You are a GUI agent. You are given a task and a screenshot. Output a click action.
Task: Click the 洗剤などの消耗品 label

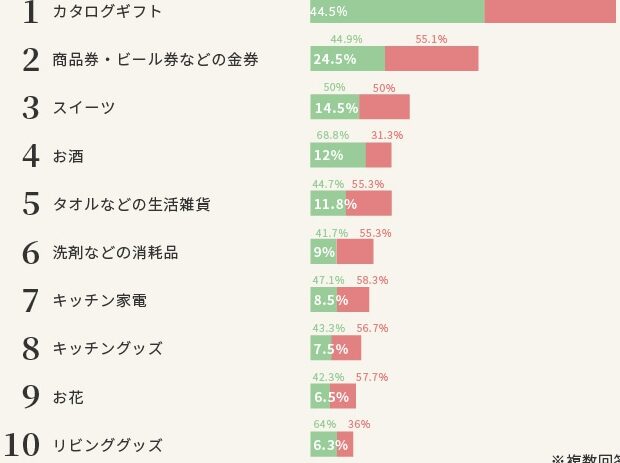[115, 253]
